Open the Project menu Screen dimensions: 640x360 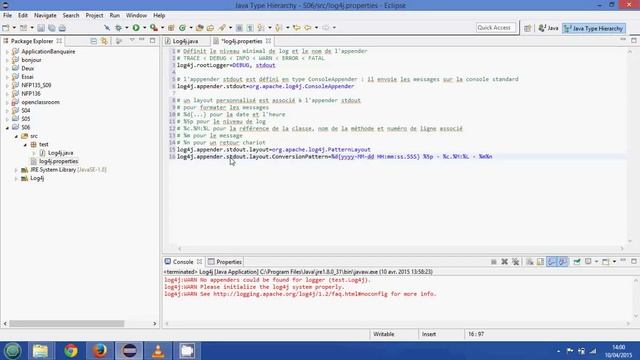point(94,16)
